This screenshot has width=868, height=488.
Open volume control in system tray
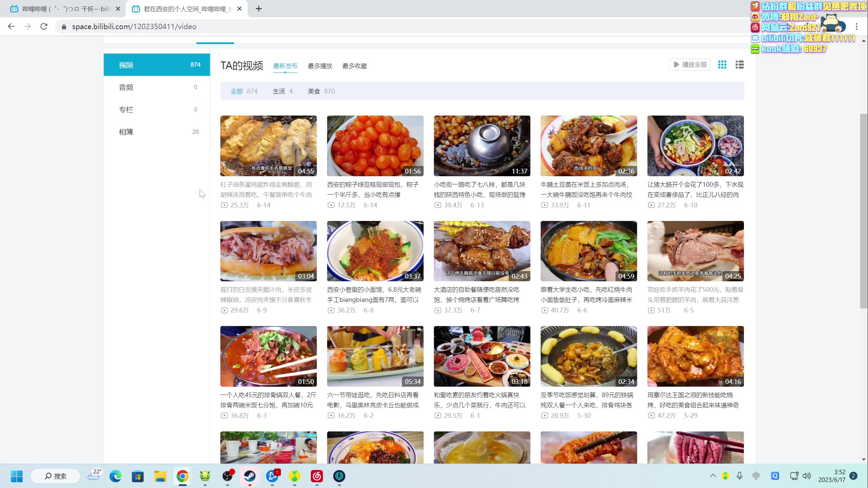pos(807,476)
